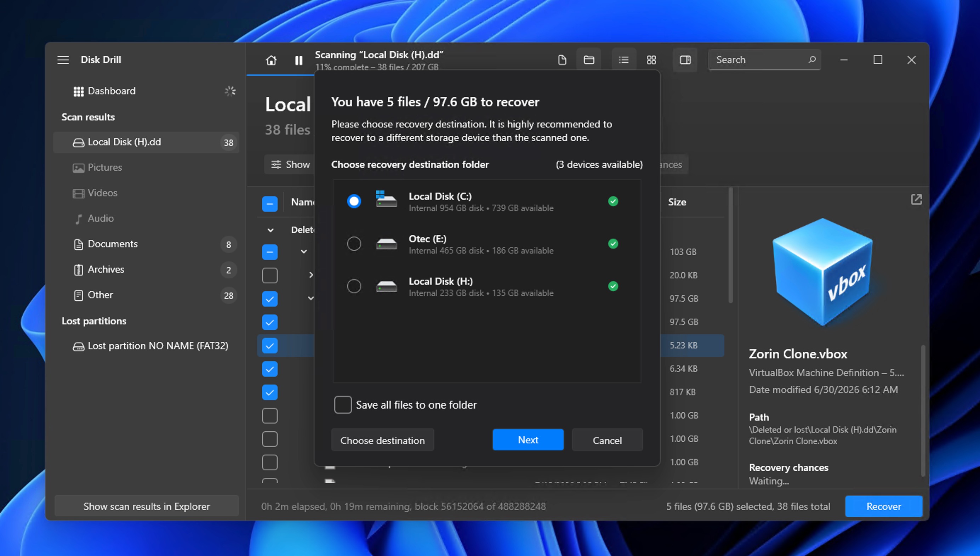Select Otec (E:) radio button
980x556 pixels.
point(354,244)
